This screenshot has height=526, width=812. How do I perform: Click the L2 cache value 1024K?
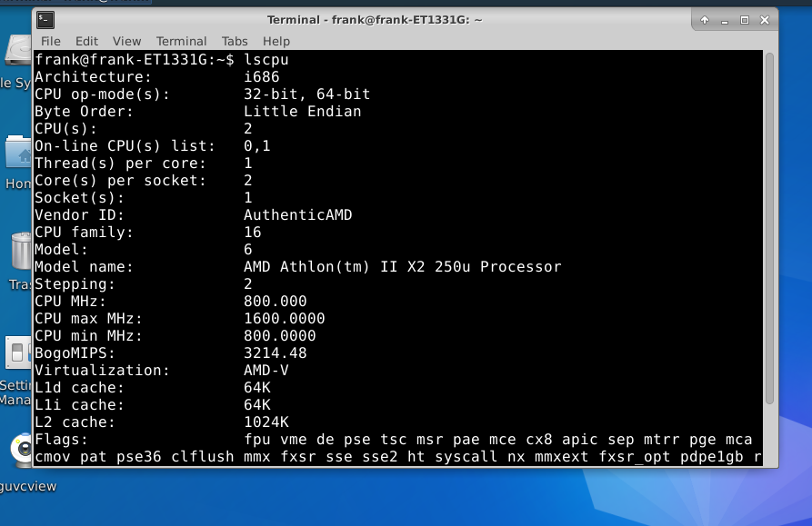266,422
